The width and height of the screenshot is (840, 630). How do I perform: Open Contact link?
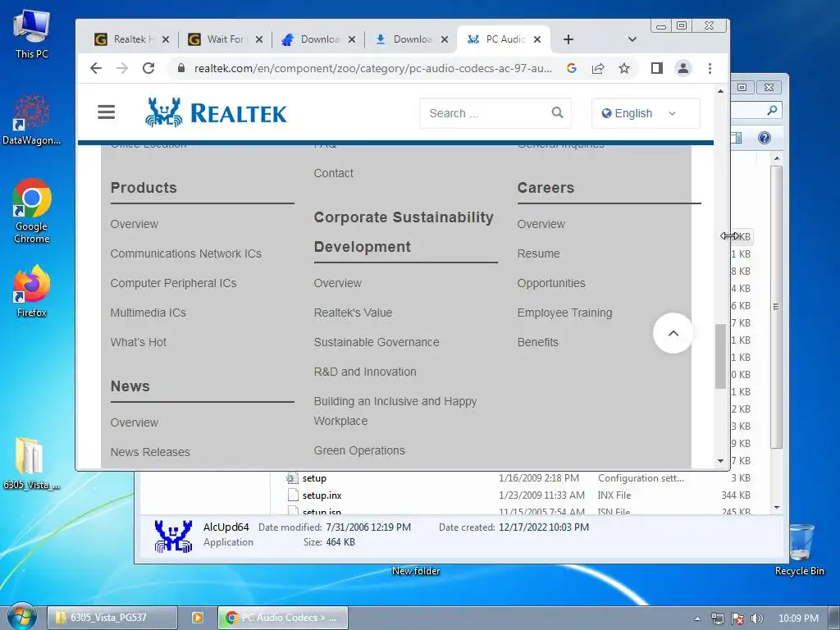[333, 173]
